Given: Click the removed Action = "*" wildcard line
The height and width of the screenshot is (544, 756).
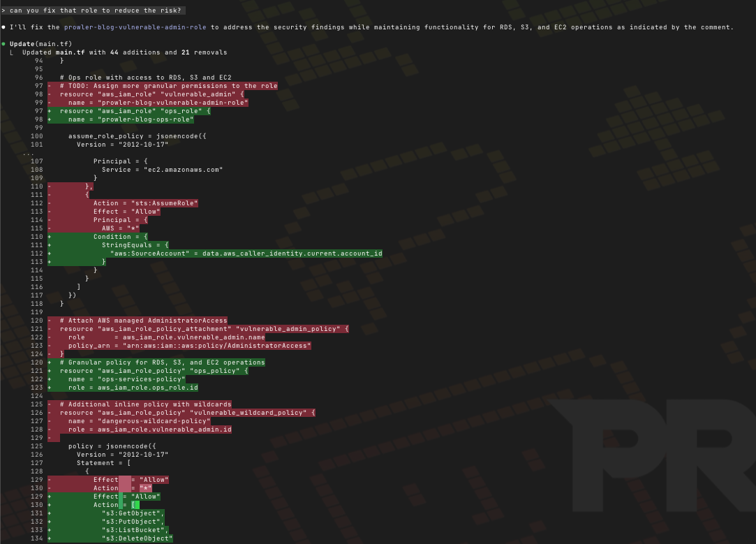Looking at the screenshot, I should pyautogui.click(x=122, y=488).
